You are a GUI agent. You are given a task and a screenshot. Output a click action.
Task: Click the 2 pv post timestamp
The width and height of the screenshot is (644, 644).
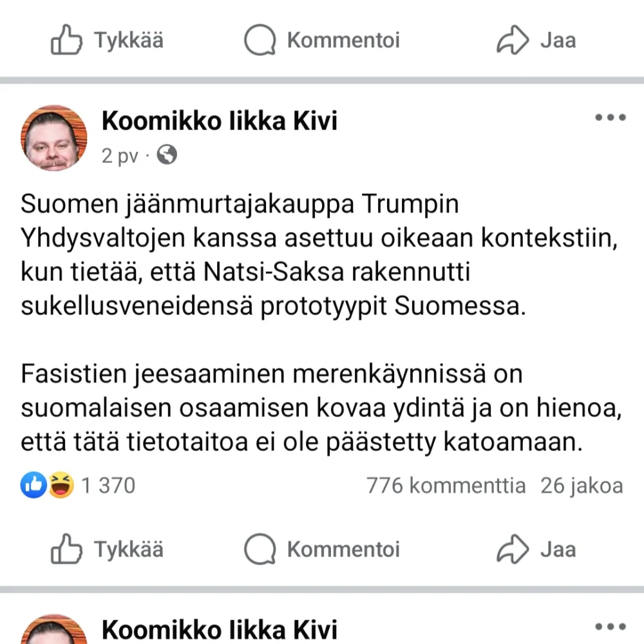click(x=120, y=156)
